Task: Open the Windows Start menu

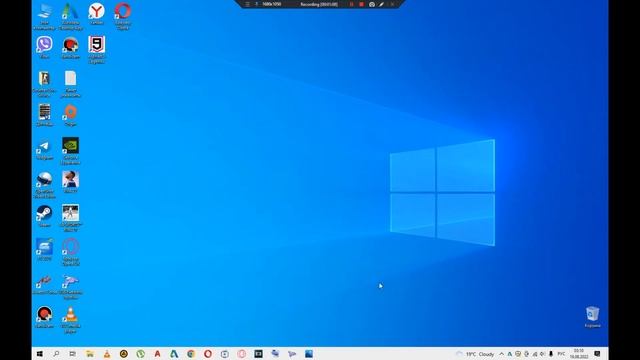Action: (x=40, y=353)
